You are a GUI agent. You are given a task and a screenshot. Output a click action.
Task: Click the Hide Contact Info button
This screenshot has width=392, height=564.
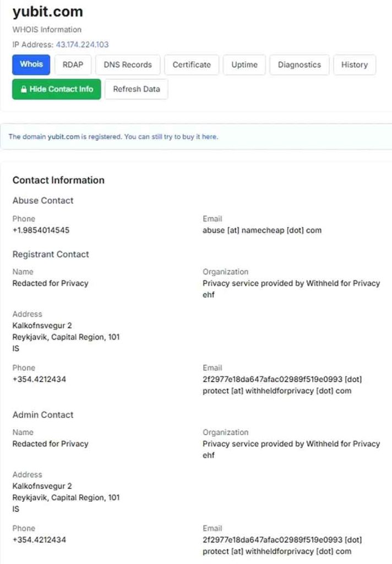[x=57, y=89]
